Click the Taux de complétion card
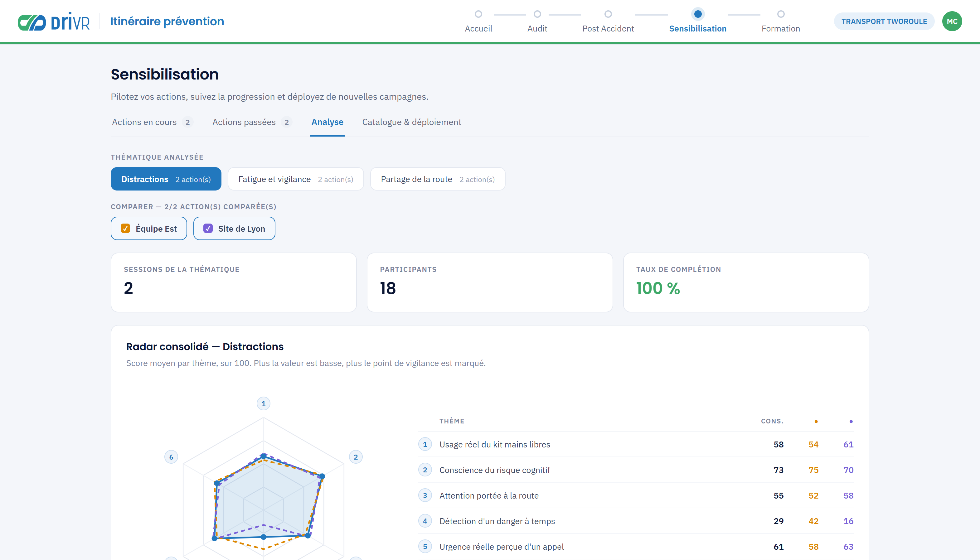The image size is (980, 560). click(746, 282)
